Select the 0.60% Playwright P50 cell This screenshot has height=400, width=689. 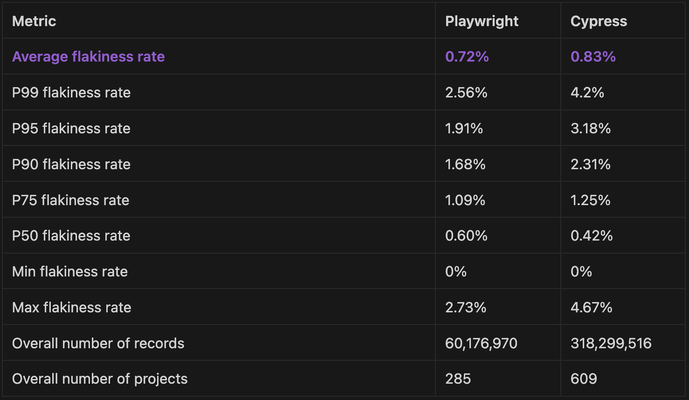pyautogui.click(x=466, y=236)
